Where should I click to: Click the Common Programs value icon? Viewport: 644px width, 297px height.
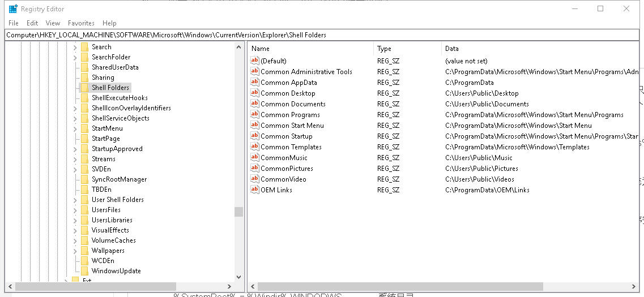255,114
